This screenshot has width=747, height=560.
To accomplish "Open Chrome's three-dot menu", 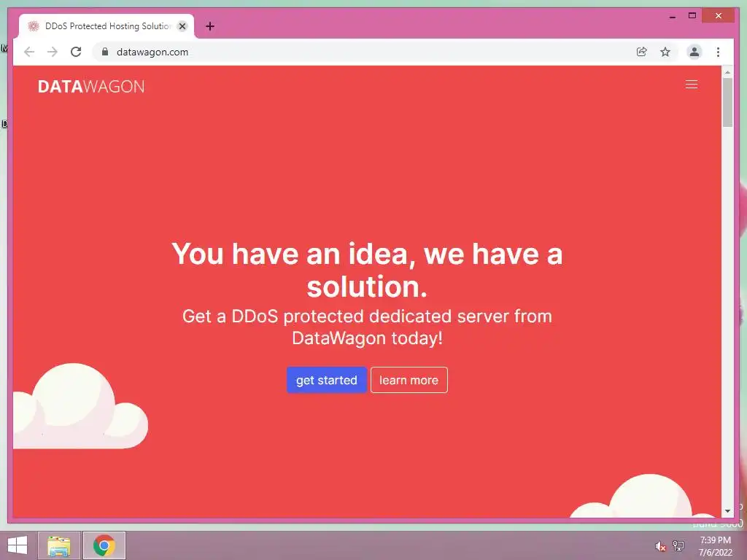I will [718, 52].
